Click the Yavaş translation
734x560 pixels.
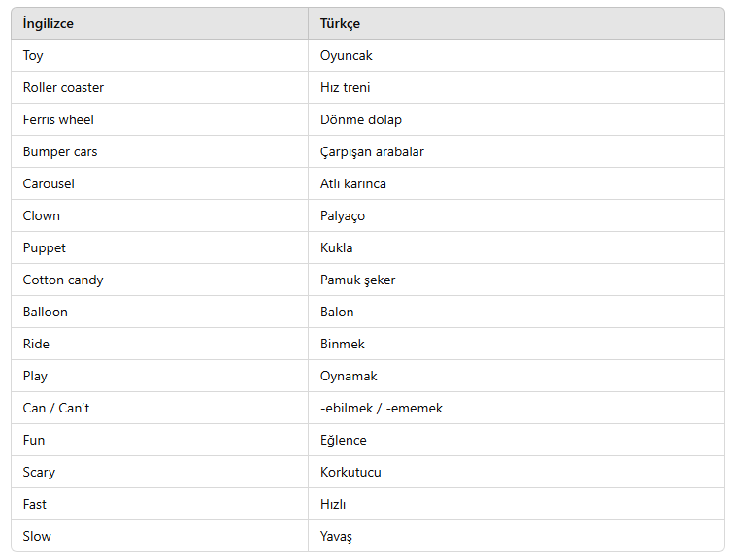(x=336, y=536)
